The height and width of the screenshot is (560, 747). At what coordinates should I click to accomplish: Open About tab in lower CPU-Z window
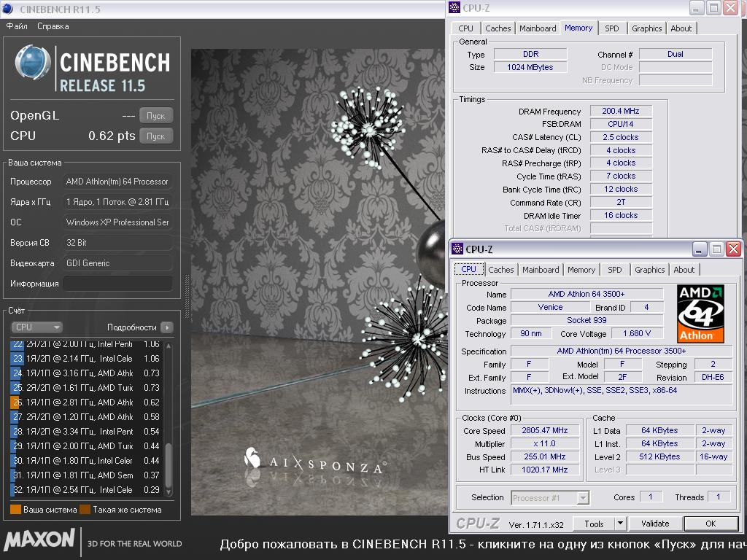click(684, 270)
